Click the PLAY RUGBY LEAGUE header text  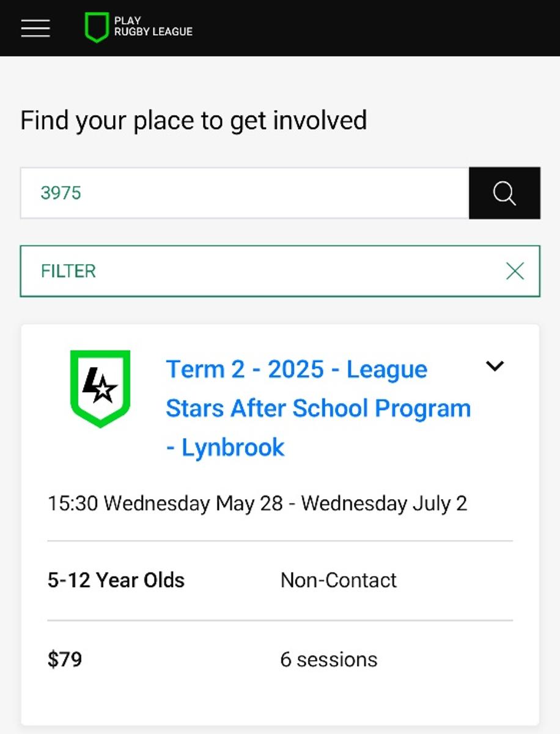pos(153,26)
